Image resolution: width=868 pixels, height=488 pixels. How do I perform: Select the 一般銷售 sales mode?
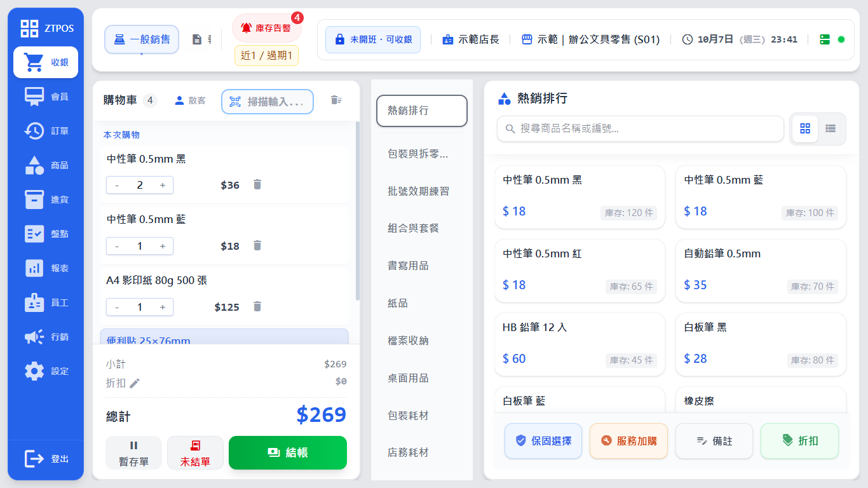(x=142, y=39)
